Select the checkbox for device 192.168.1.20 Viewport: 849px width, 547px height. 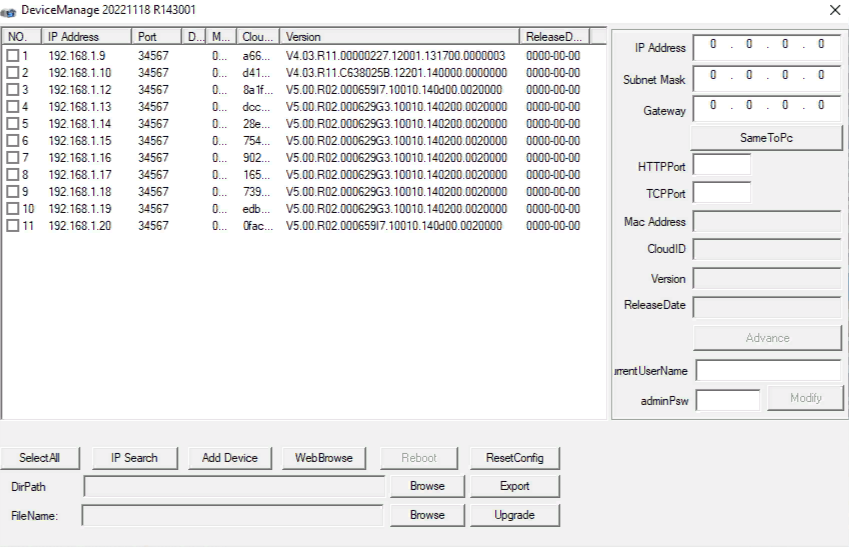pos(13,226)
